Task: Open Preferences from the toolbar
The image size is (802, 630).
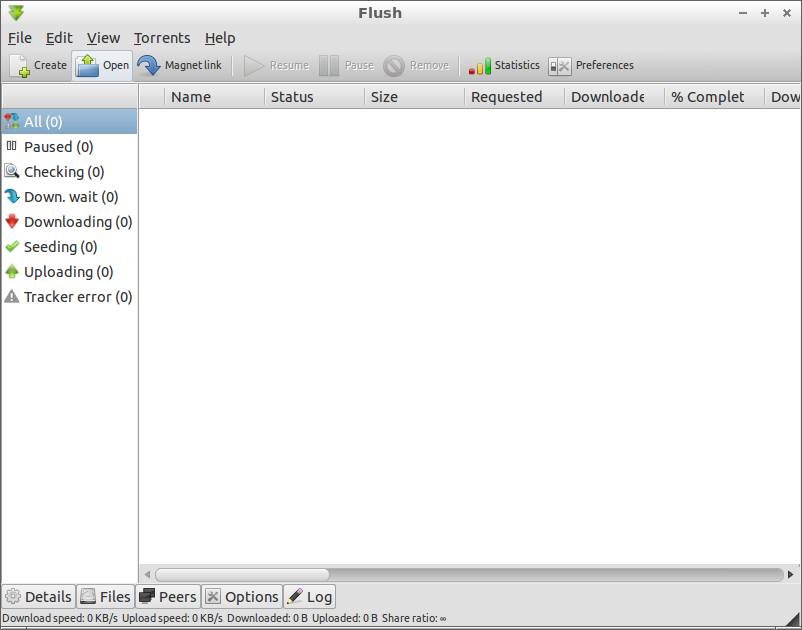Action: 591,65
